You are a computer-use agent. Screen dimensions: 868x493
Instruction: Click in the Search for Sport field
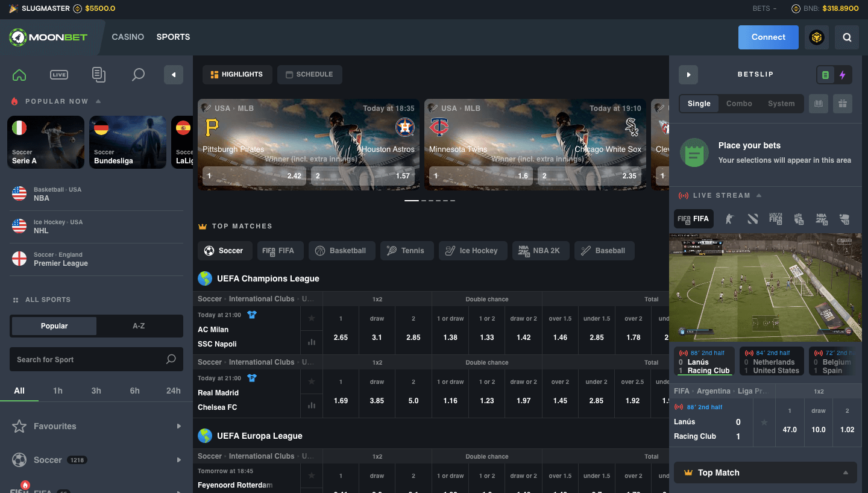(x=96, y=359)
